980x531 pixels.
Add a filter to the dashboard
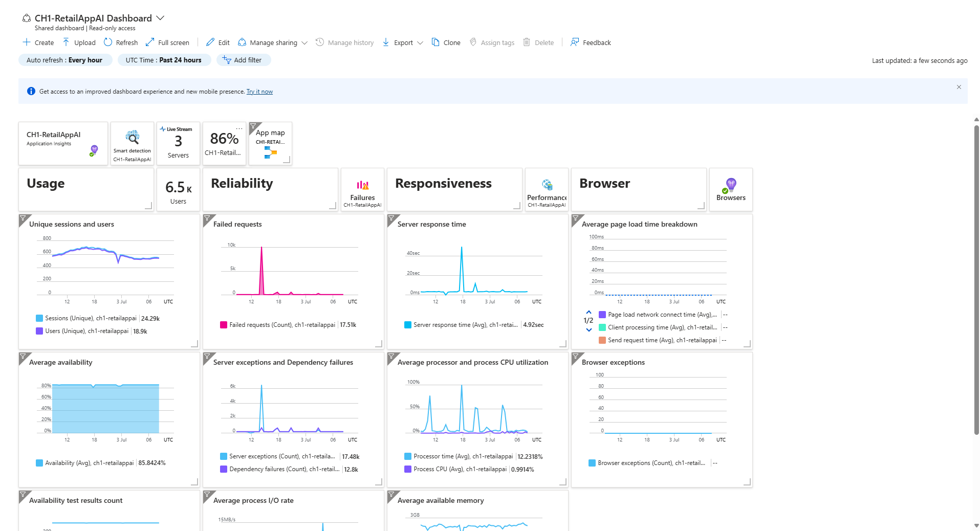(244, 60)
